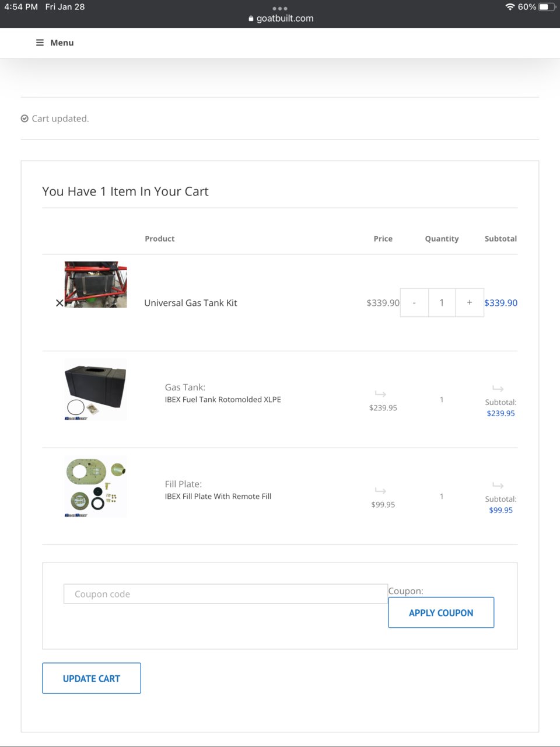Decrease quantity with the minus button
The width and height of the screenshot is (560, 747).
click(x=414, y=302)
